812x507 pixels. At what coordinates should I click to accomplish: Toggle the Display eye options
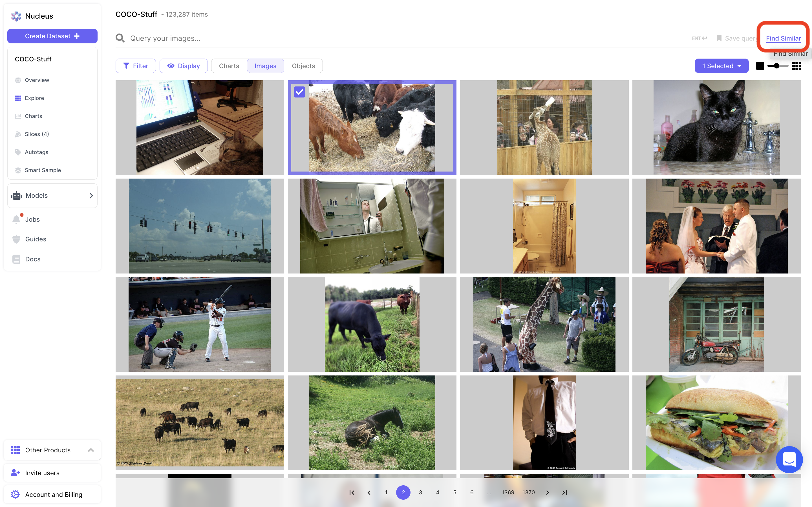[x=184, y=66]
